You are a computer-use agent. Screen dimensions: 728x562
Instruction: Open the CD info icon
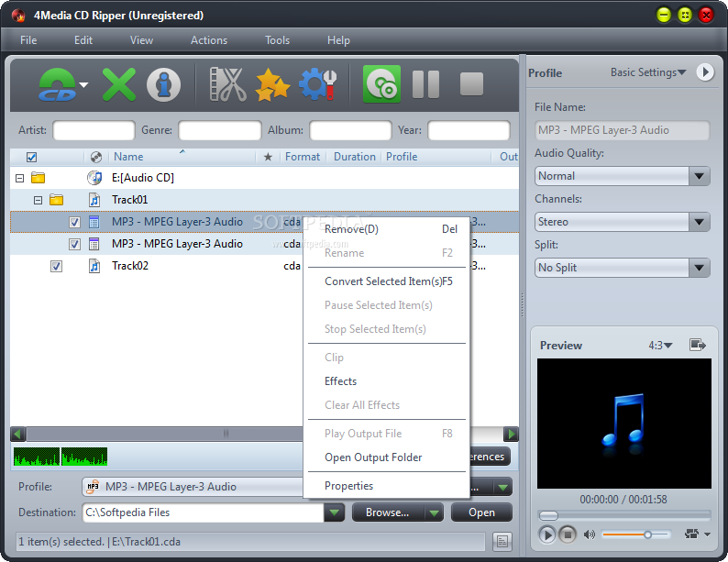[x=163, y=84]
